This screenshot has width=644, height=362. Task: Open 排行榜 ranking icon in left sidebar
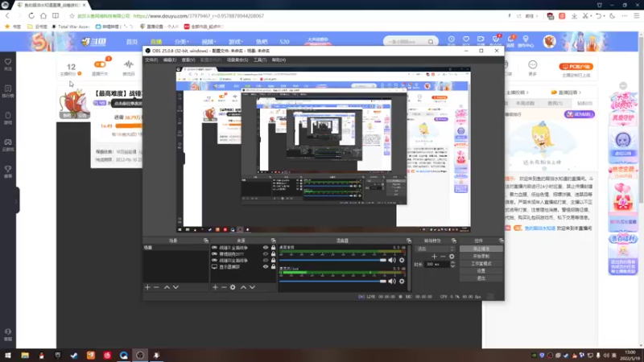click(8, 91)
